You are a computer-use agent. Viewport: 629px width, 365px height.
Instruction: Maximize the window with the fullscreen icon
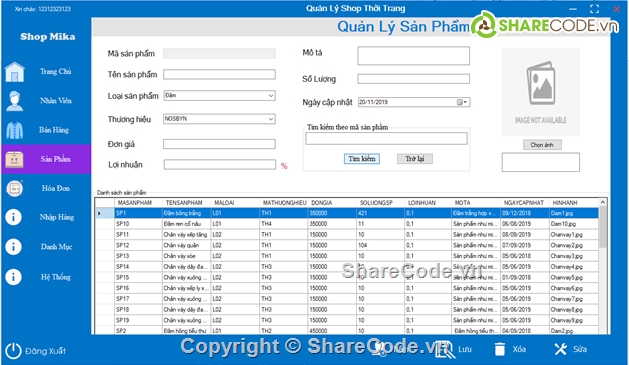[x=595, y=9]
